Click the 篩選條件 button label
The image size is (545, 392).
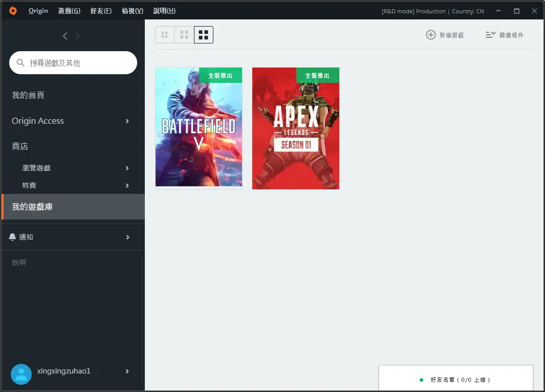pos(511,35)
